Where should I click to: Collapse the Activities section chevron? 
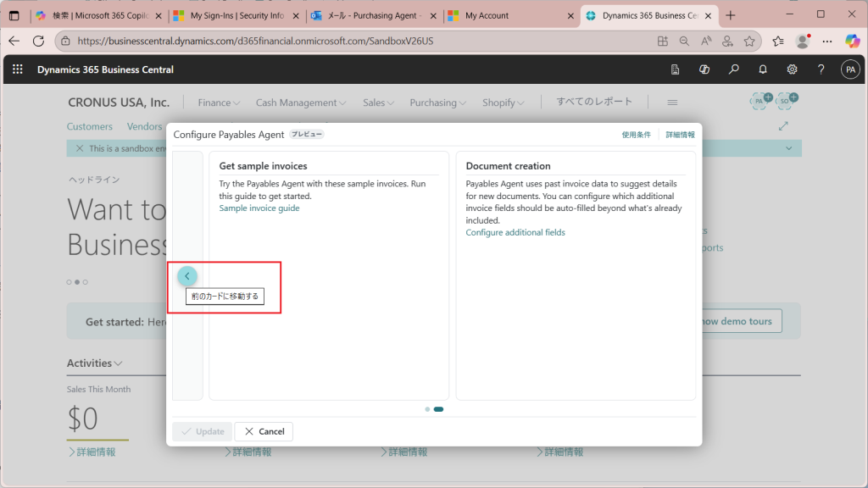click(118, 363)
